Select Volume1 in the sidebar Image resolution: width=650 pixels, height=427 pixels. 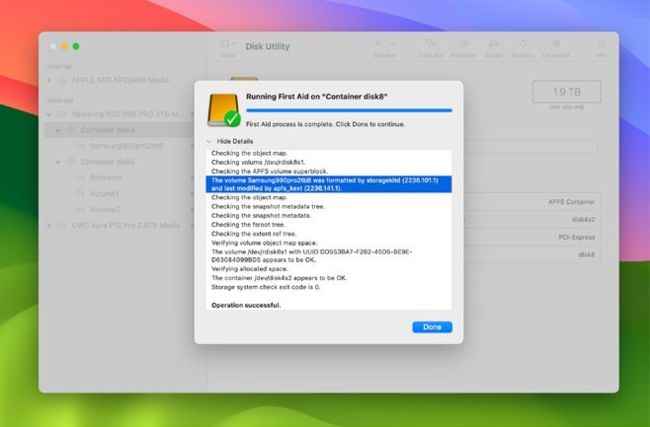pos(104,193)
